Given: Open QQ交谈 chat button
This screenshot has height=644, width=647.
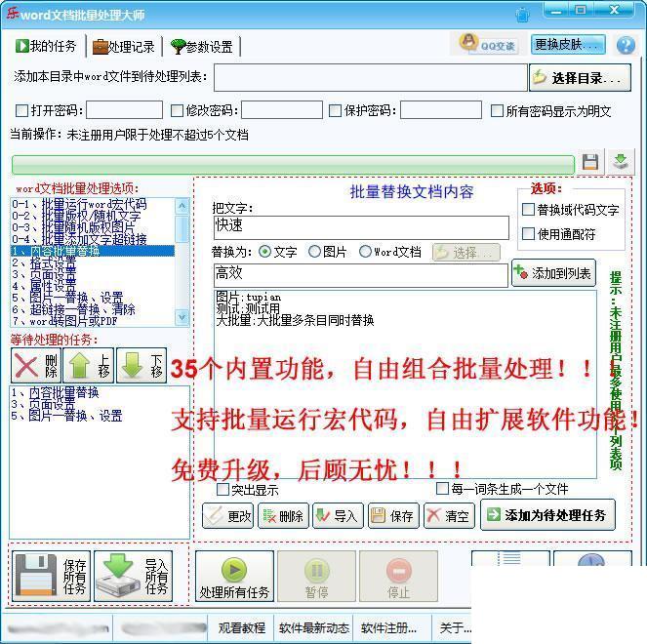Looking at the screenshot, I should click(489, 44).
